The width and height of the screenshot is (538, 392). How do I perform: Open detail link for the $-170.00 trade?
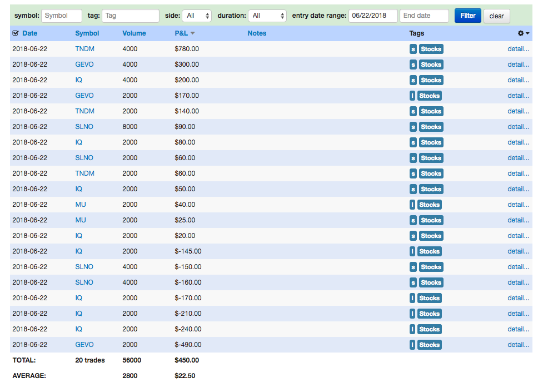[x=519, y=298]
